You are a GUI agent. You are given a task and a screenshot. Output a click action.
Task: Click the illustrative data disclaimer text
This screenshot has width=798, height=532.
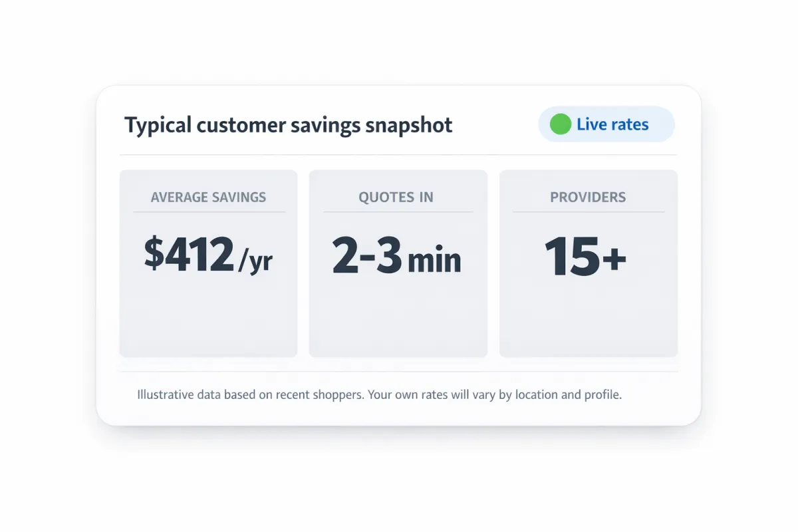point(379,394)
